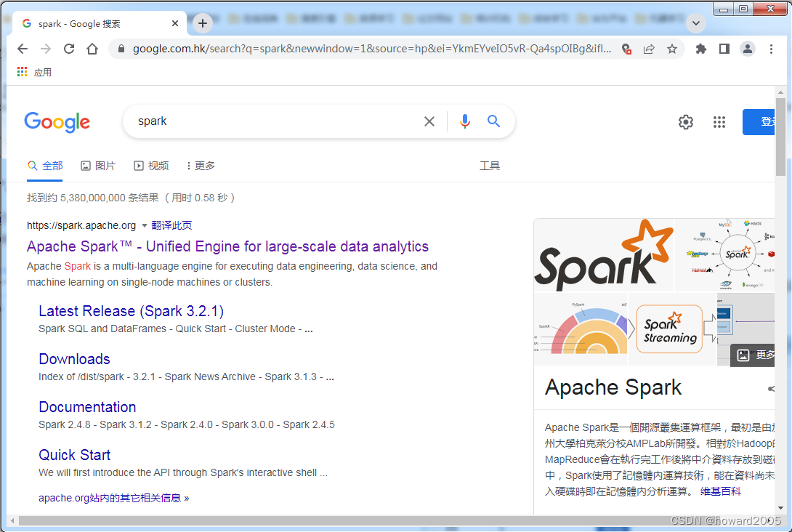Screen dimensions: 792x532
Task: Click the result count text 5,380,000,000
Action: tap(92, 198)
